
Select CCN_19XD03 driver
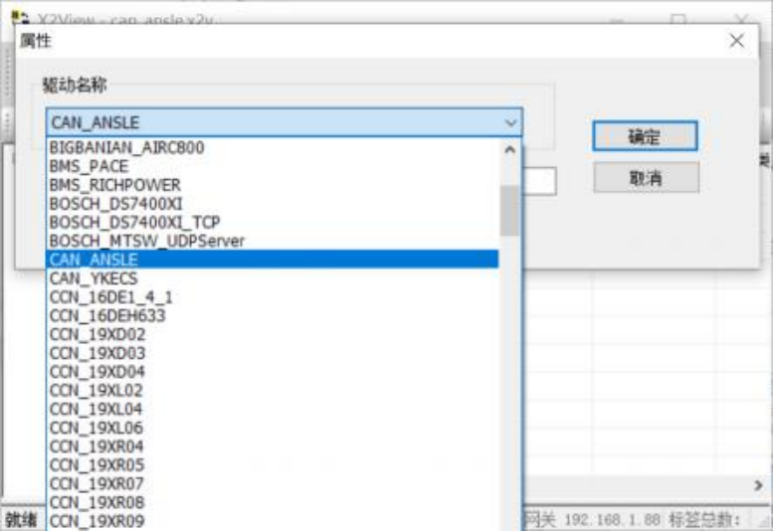coord(273,354)
